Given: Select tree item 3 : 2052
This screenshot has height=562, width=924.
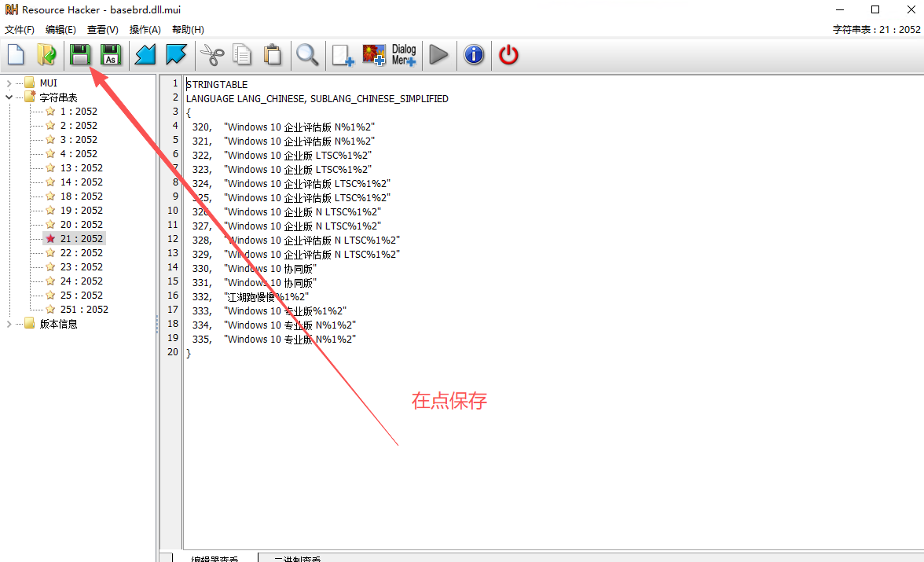Looking at the screenshot, I should click(x=79, y=140).
